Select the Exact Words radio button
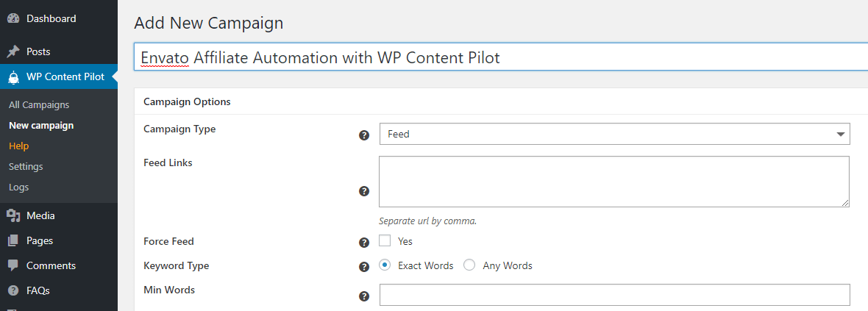The height and width of the screenshot is (311, 868). click(385, 265)
